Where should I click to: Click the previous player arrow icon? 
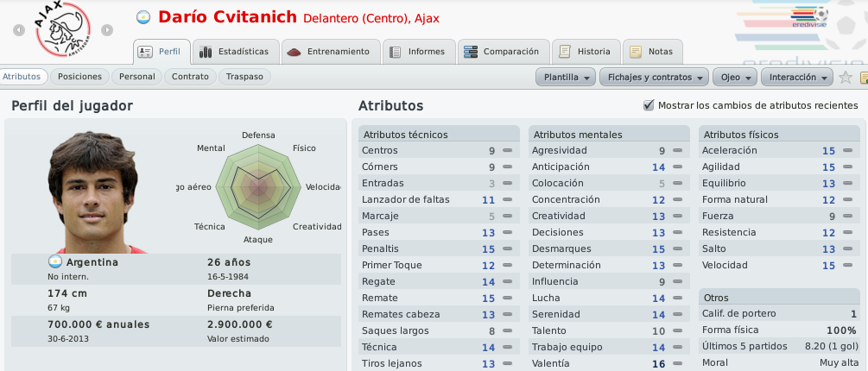(19, 30)
